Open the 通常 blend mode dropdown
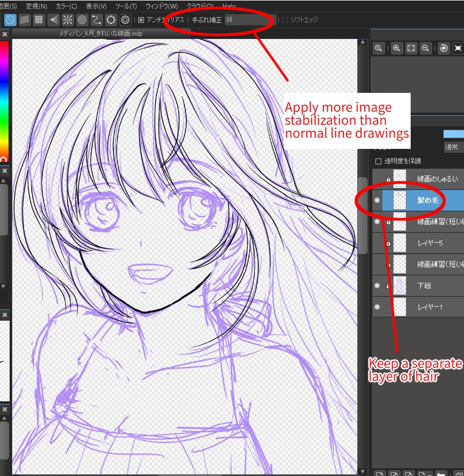 453,146
